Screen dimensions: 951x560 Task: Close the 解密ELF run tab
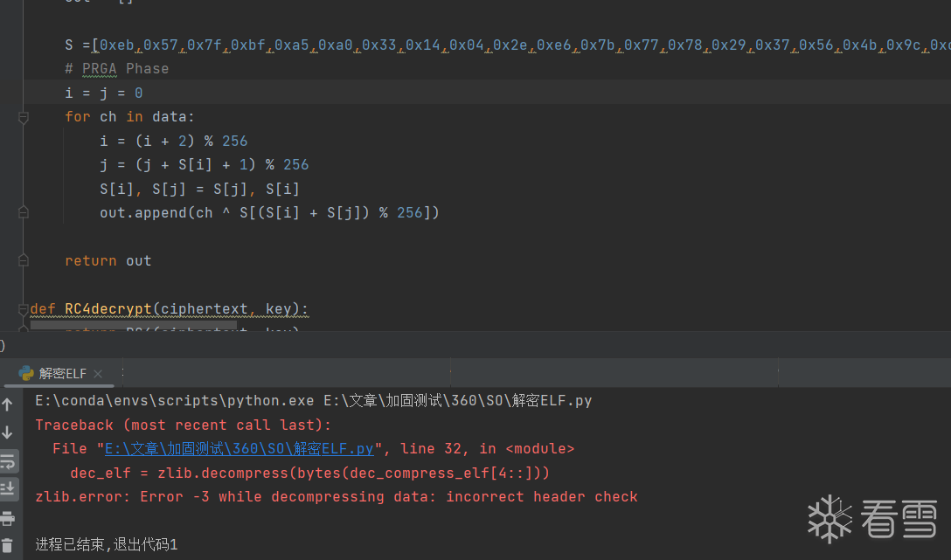(98, 374)
